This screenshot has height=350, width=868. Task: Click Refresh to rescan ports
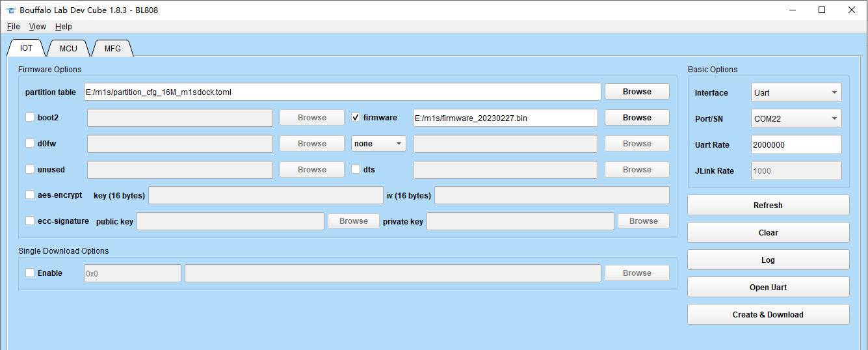[768, 205]
